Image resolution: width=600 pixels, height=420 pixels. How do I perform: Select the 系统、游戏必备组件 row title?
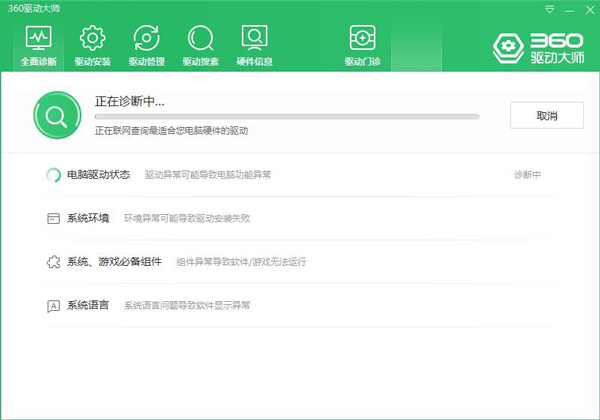(114, 262)
